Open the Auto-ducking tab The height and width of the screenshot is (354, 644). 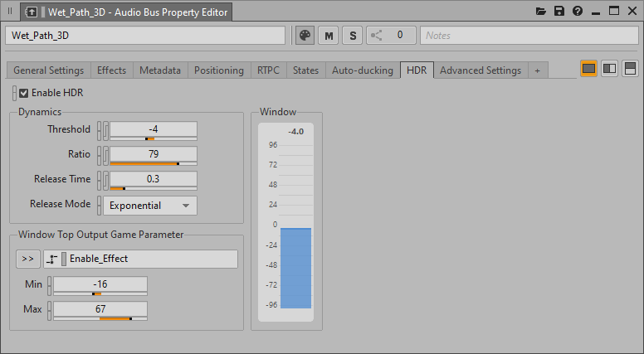[362, 70]
